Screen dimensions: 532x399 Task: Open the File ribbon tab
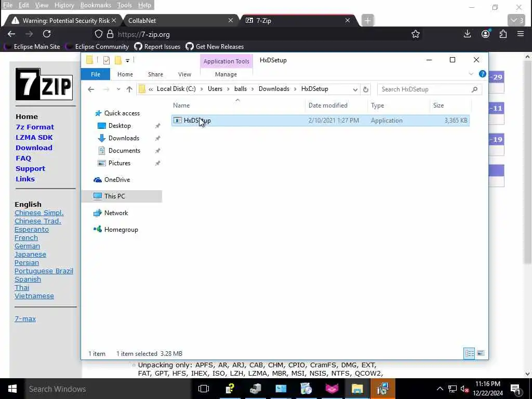[x=96, y=74]
